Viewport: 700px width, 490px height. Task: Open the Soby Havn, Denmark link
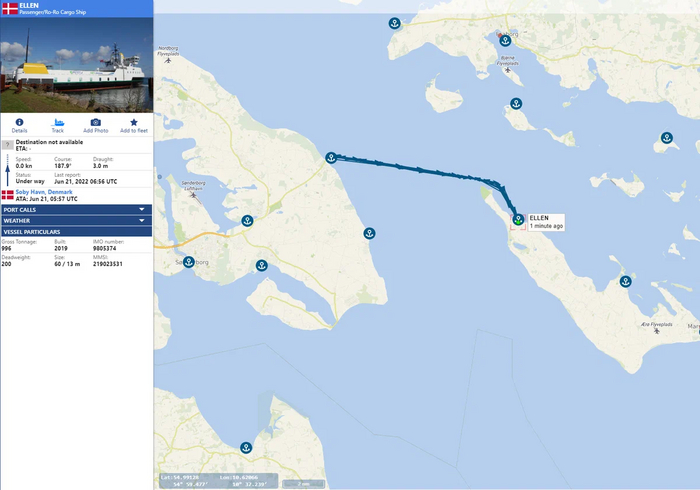(44, 192)
